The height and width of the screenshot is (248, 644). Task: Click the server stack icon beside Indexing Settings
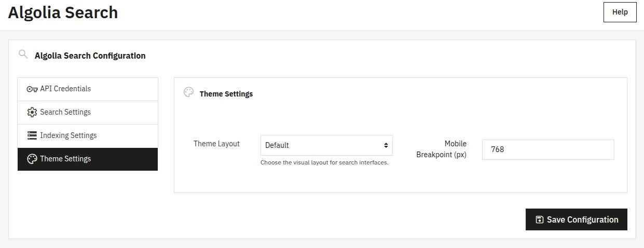[x=32, y=135]
